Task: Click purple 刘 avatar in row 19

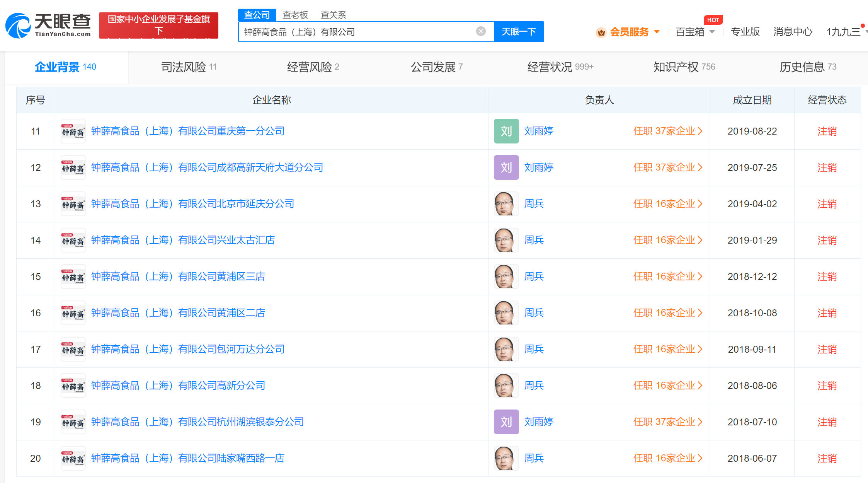Action: (506, 422)
